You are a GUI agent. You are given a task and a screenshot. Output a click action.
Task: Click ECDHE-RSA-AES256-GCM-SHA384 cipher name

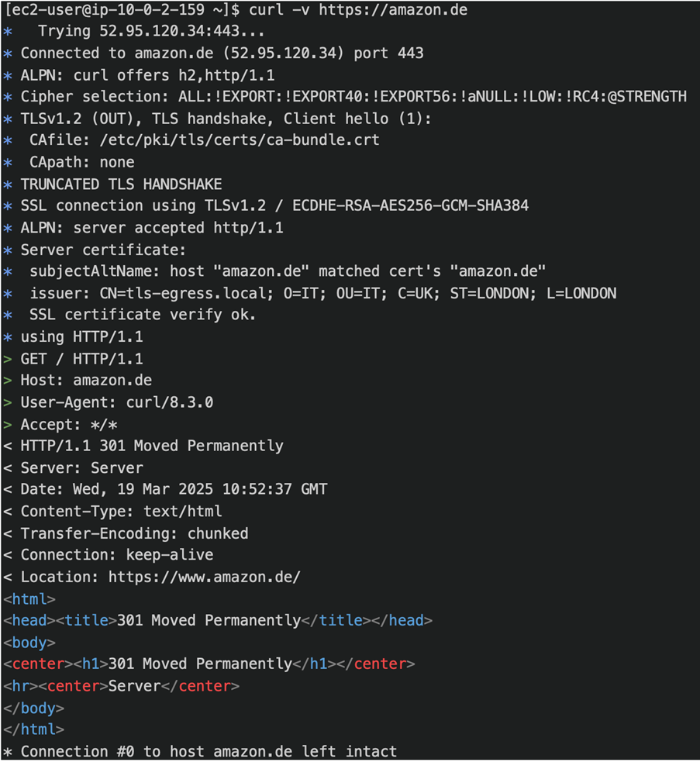(410, 205)
